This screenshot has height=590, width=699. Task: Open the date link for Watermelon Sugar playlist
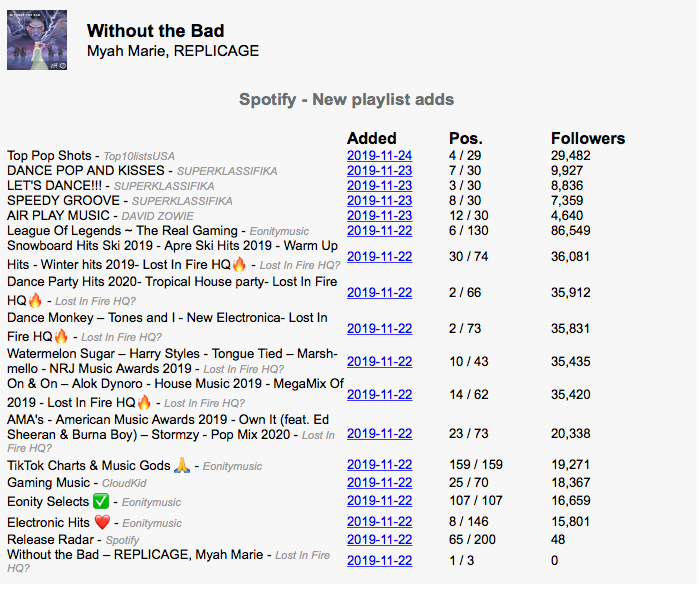[x=379, y=362]
